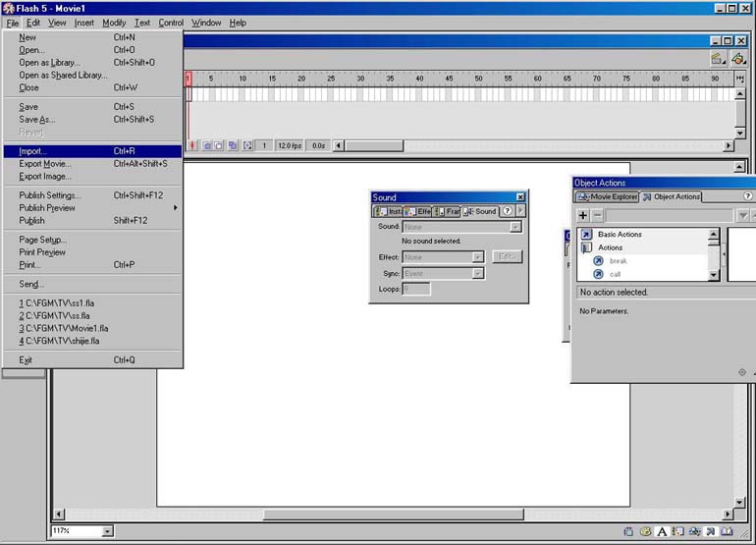Open the zoom percentage dropdown
This screenshot has height=545, width=756.
pyautogui.click(x=107, y=531)
